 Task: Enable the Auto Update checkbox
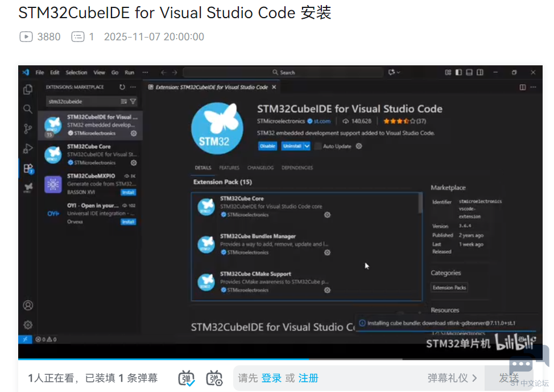[x=317, y=146]
